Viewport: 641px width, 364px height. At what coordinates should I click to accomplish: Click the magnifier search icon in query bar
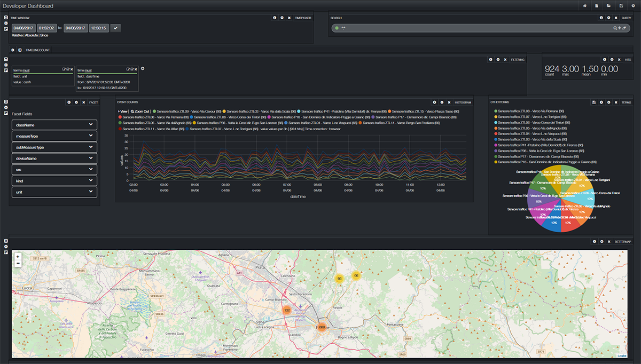point(615,28)
